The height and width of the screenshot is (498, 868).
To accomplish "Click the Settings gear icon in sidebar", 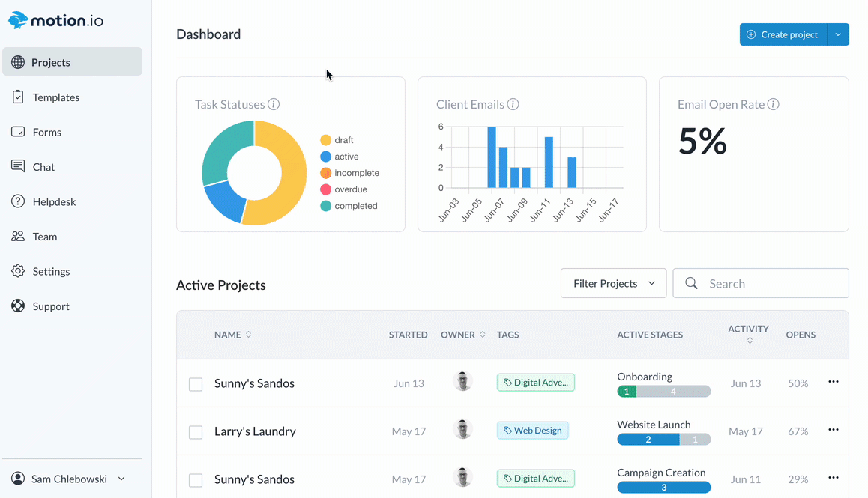I will pyautogui.click(x=18, y=271).
